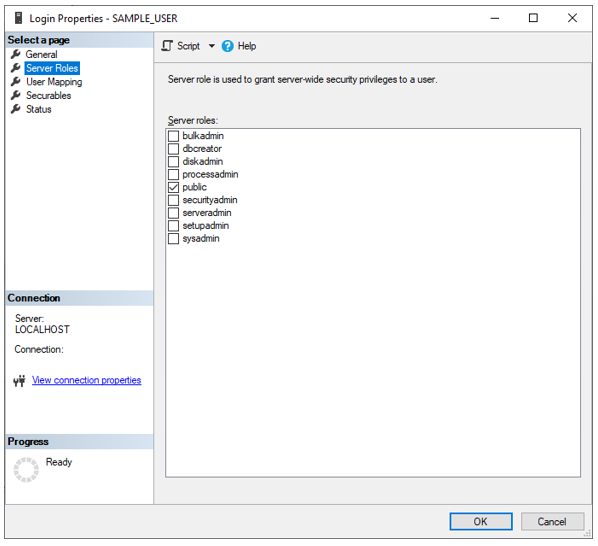Switch to the Securables page
Viewport: 598px width, 546px height.
click(x=48, y=95)
